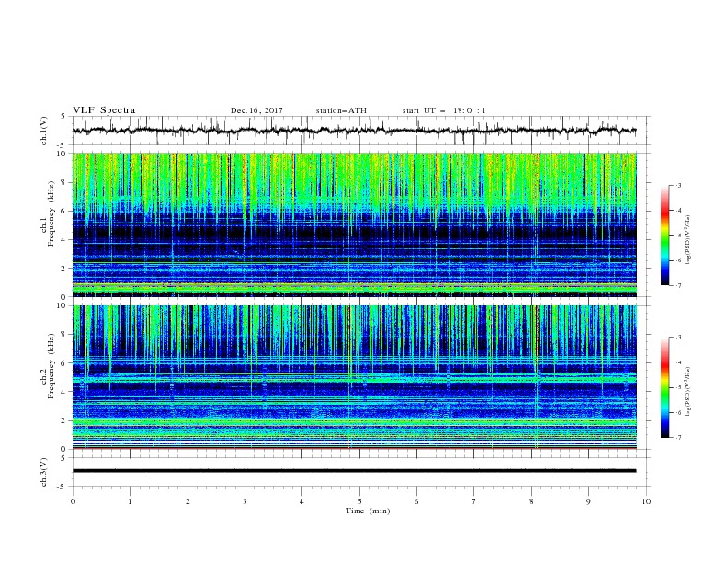Select the station=ATH label
Screen dimensions: 728x563
click(341, 110)
